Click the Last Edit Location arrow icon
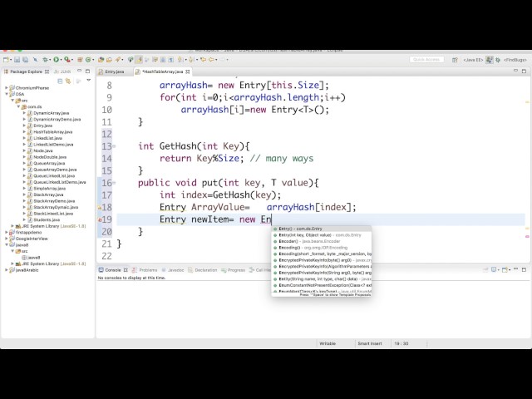The image size is (532, 399). pyautogui.click(x=203, y=60)
